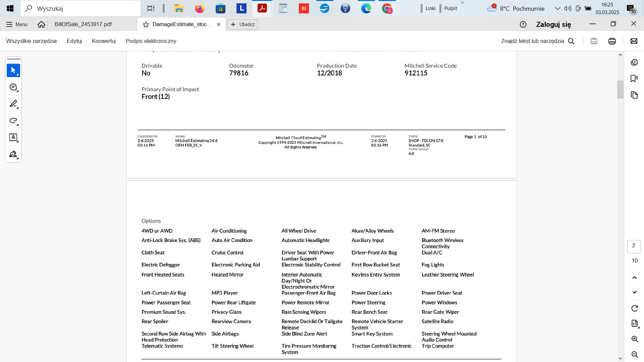Open the page display settings icon

click(634, 323)
